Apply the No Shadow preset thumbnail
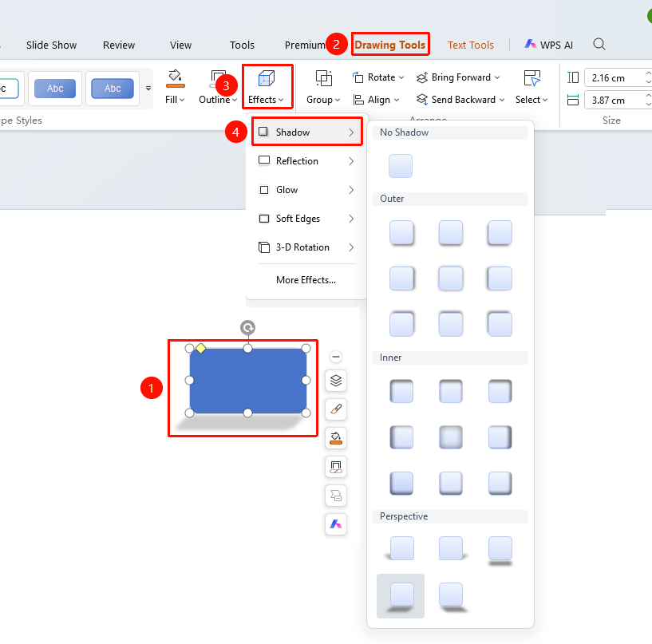The height and width of the screenshot is (644, 652). (x=401, y=166)
